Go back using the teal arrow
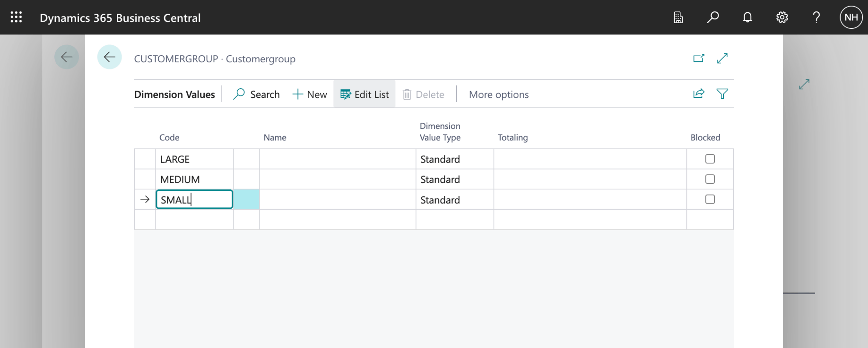Screen dimensions: 868x348 (x=110, y=57)
